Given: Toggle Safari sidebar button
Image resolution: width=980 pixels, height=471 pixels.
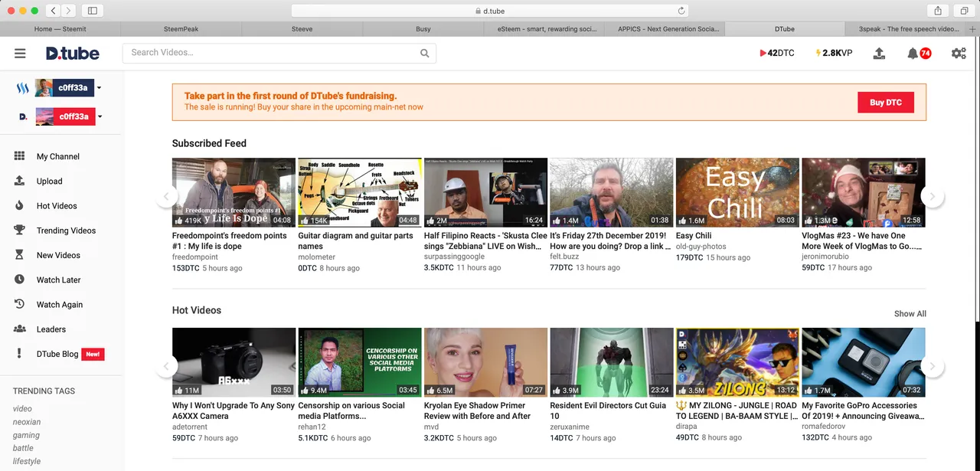Looking at the screenshot, I should tap(93, 11).
